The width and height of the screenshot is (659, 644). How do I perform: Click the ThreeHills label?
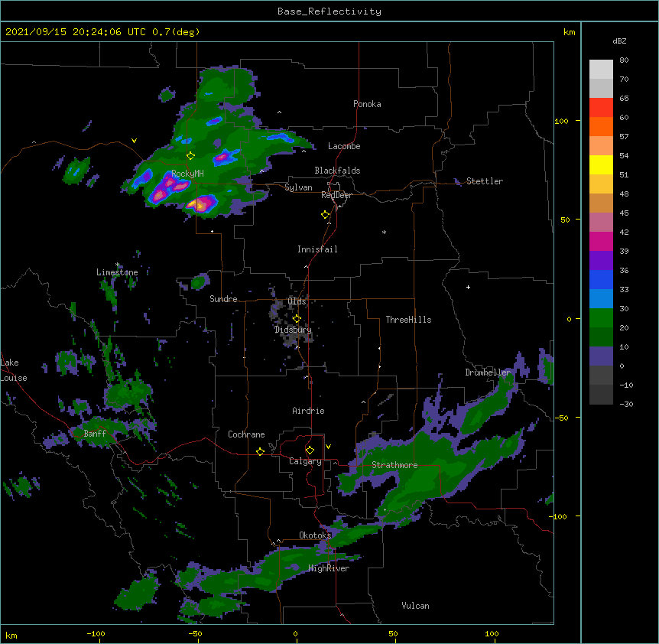tap(408, 320)
